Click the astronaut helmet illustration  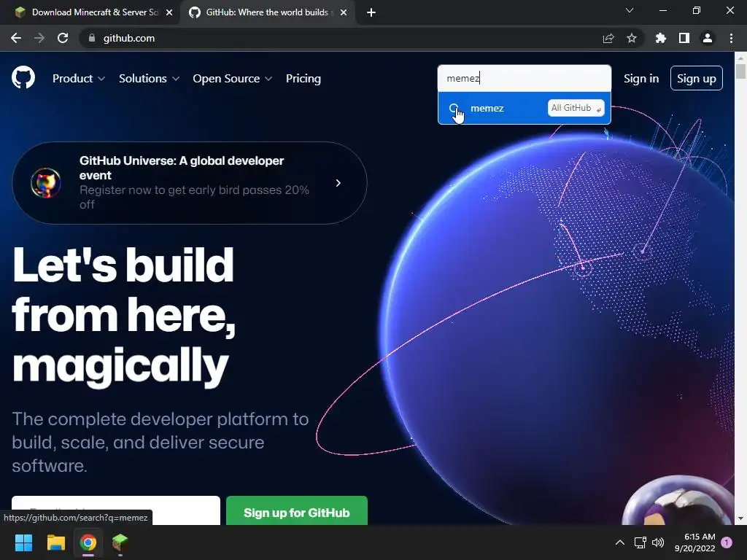pyautogui.click(x=678, y=501)
